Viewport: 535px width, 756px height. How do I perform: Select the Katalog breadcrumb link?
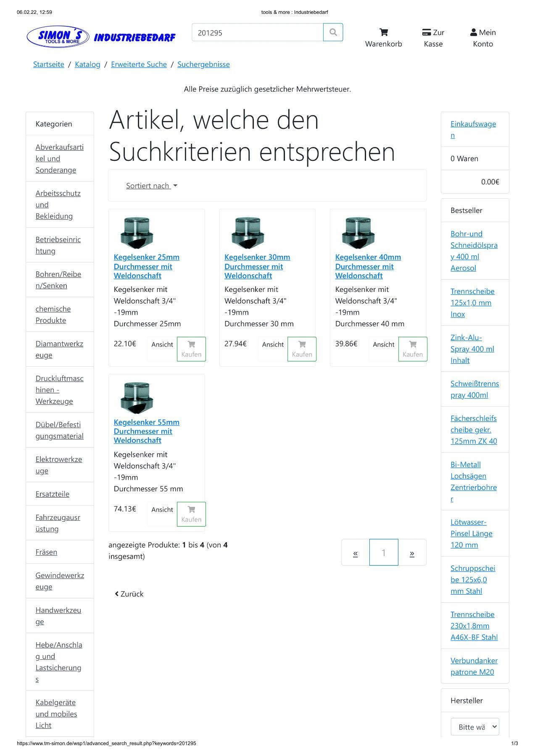click(x=87, y=64)
